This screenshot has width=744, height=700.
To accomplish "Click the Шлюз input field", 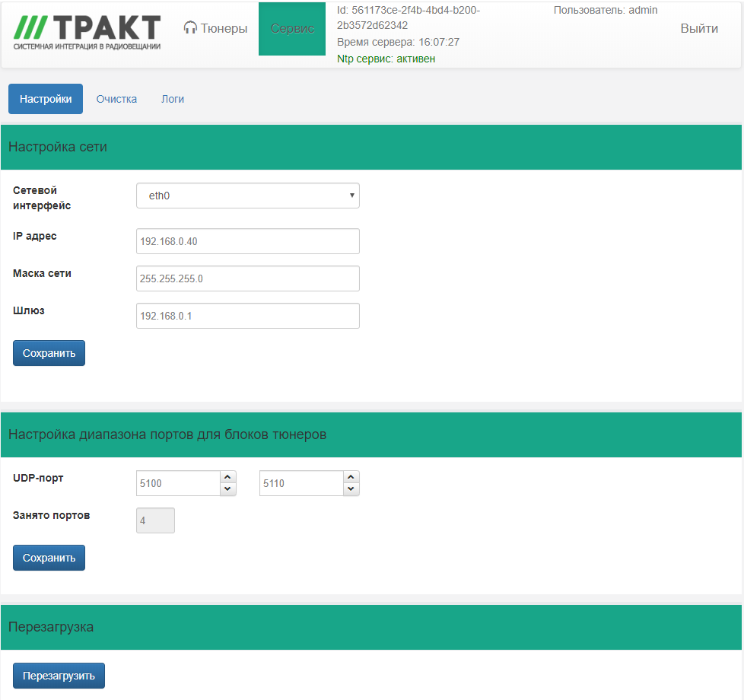I will (247, 316).
